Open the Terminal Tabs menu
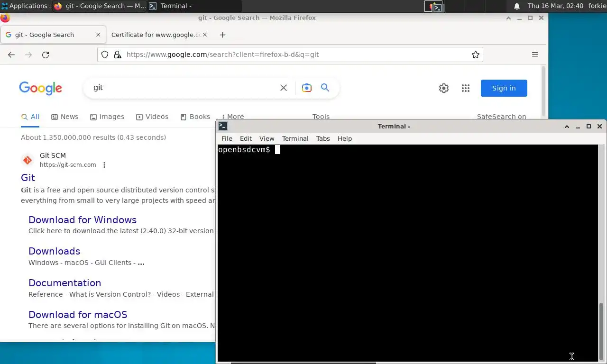This screenshot has width=607, height=364. (323, 138)
